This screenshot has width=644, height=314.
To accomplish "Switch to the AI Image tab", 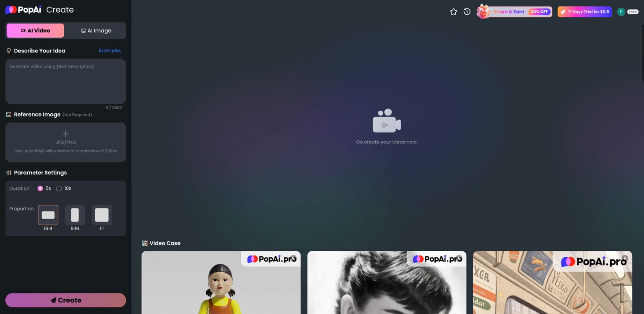I will [x=96, y=30].
